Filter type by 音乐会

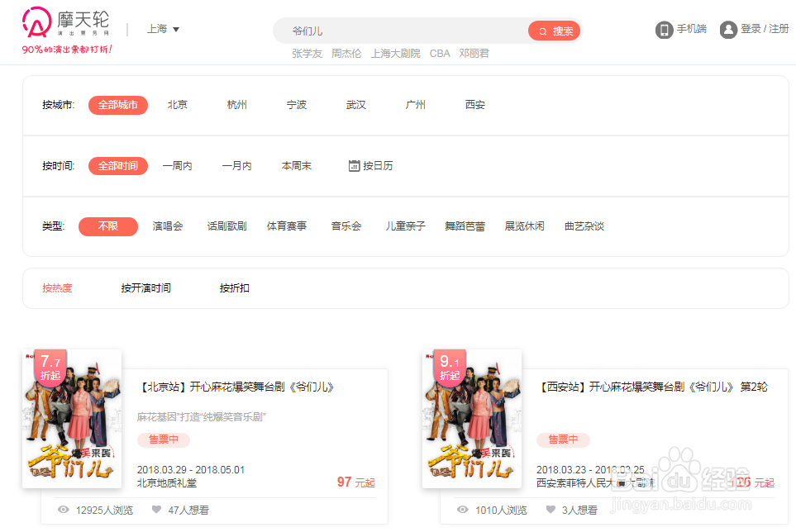click(346, 226)
